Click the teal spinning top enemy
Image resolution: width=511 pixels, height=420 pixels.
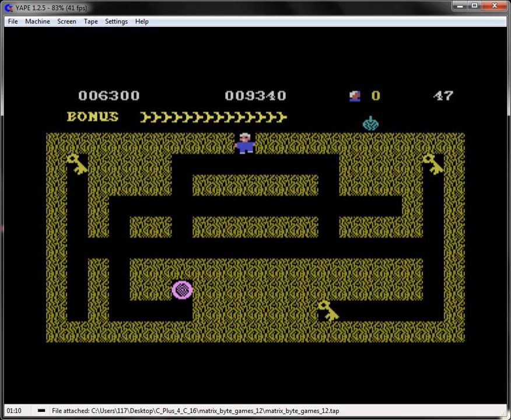(x=370, y=124)
